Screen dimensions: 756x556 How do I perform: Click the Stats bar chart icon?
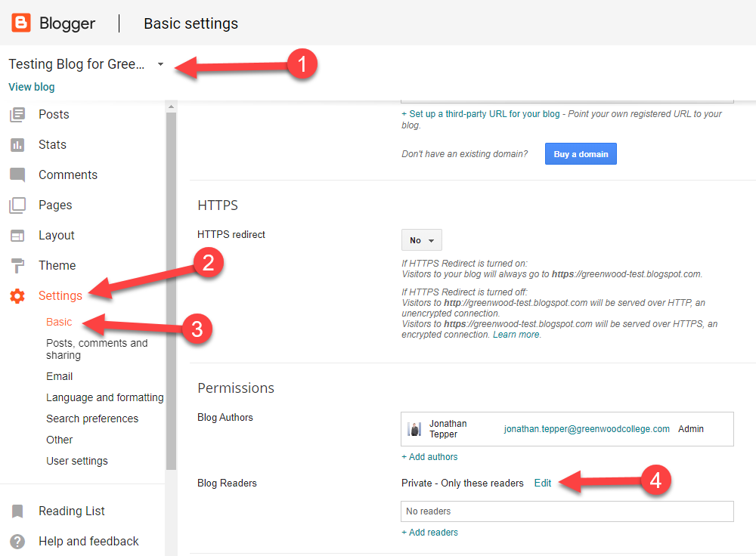pyautogui.click(x=17, y=144)
